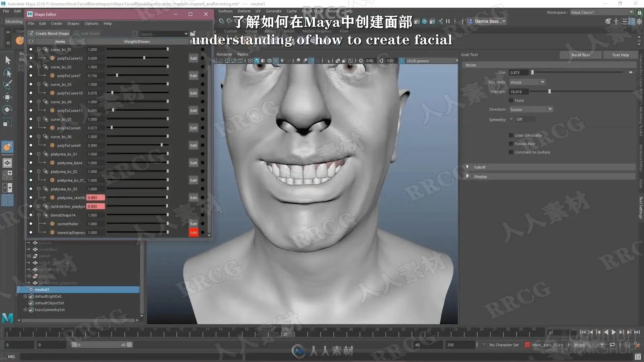Click the sRGB gamma color management icon
Viewport: 644px width, 362px height.
click(402, 61)
